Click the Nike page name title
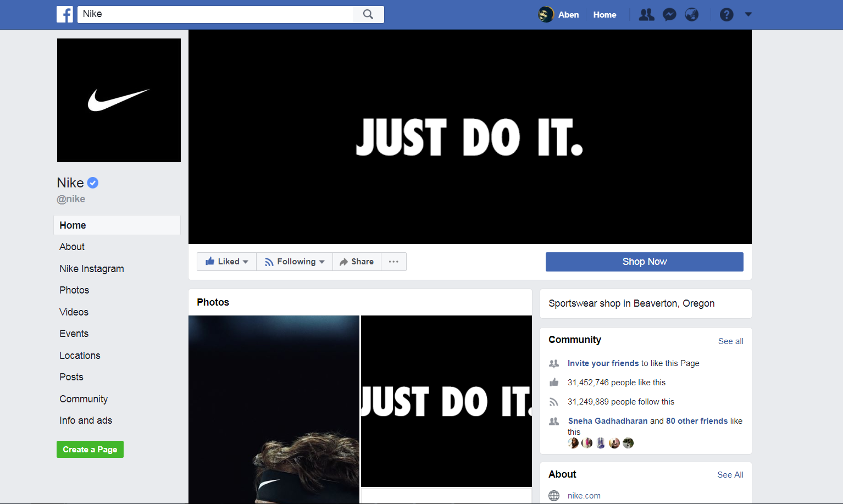Viewport: 843px width, 504px height. tap(70, 182)
